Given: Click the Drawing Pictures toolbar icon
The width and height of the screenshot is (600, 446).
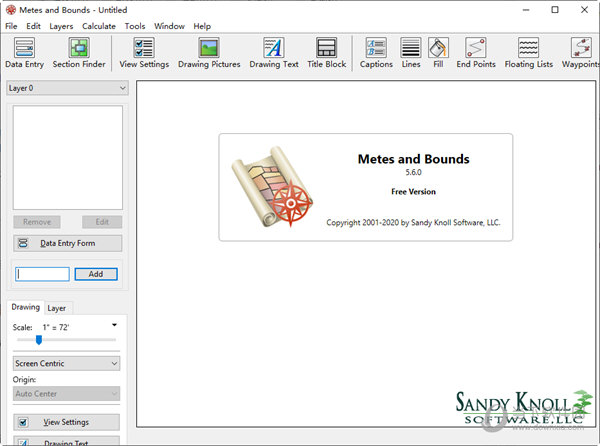Looking at the screenshot, I should pos(208,53).
